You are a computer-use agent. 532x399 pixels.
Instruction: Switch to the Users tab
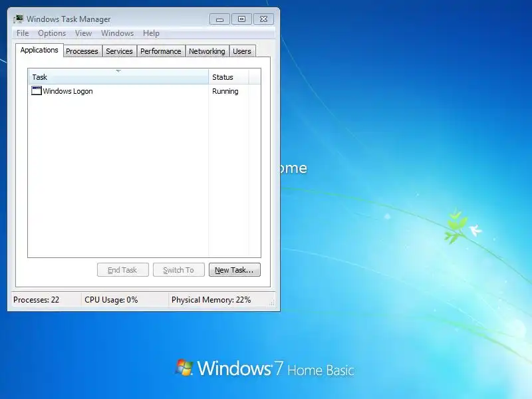click(242, 51)
